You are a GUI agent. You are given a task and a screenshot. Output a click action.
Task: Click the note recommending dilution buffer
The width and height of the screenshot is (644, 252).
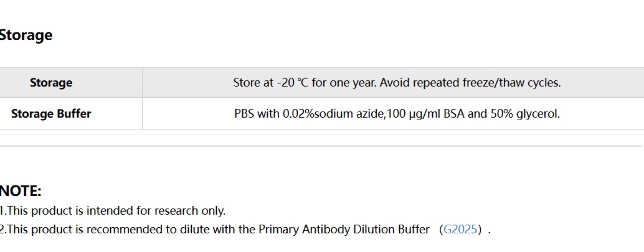click(245, 229)
